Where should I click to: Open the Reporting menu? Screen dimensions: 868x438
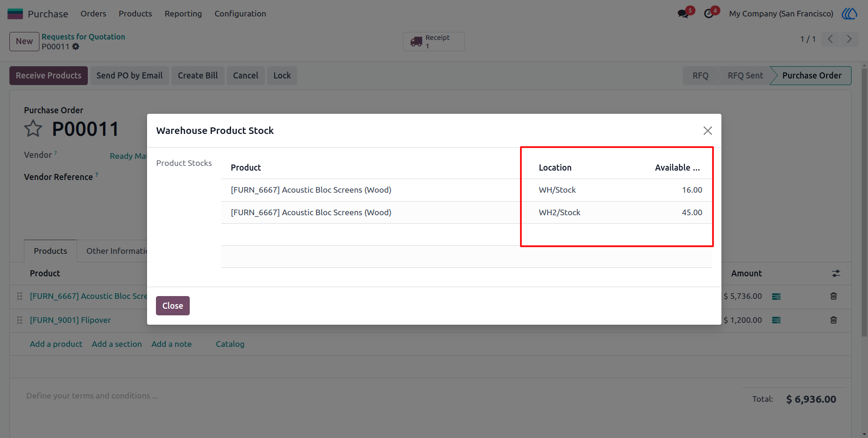point(183,14)
